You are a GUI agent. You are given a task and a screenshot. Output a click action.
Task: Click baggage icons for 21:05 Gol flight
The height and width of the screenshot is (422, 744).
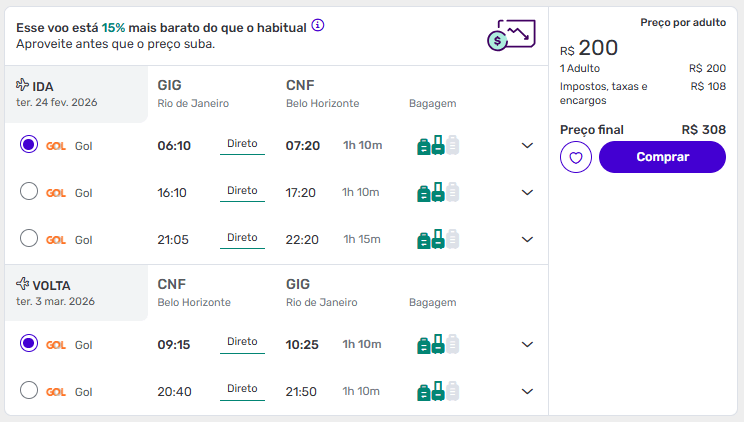438,239
